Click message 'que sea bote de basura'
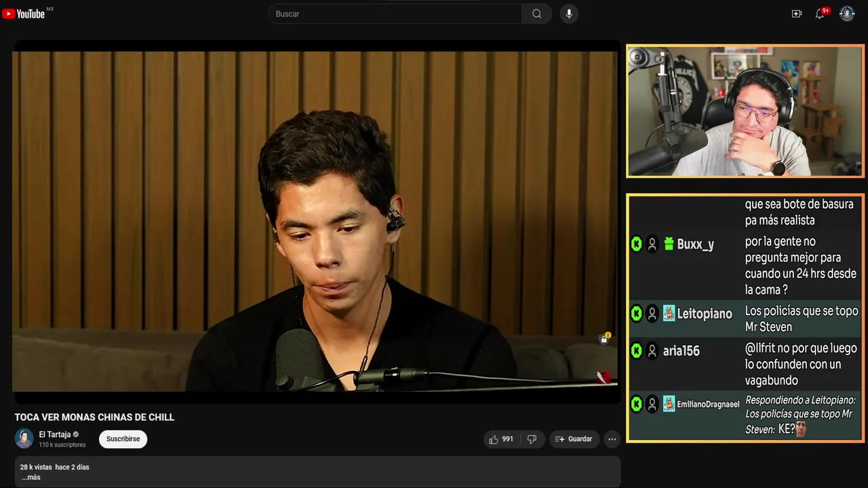 (799, 212)
